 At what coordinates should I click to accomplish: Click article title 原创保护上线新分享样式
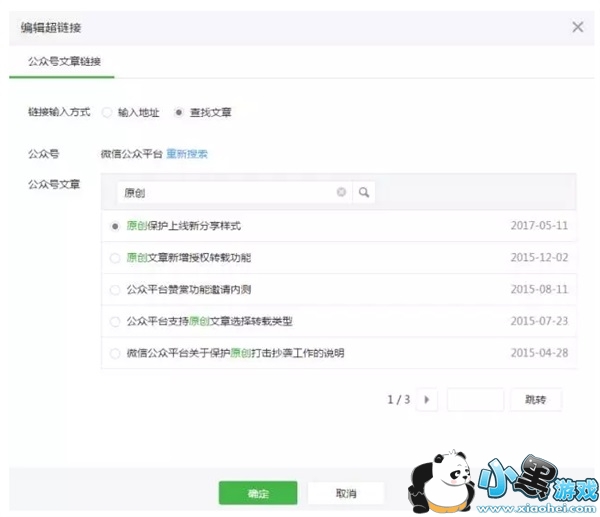(x=184, y=226)
